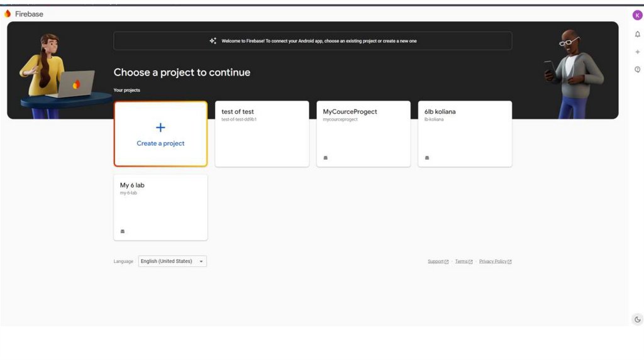Click the Create a project label

(160, 143)
